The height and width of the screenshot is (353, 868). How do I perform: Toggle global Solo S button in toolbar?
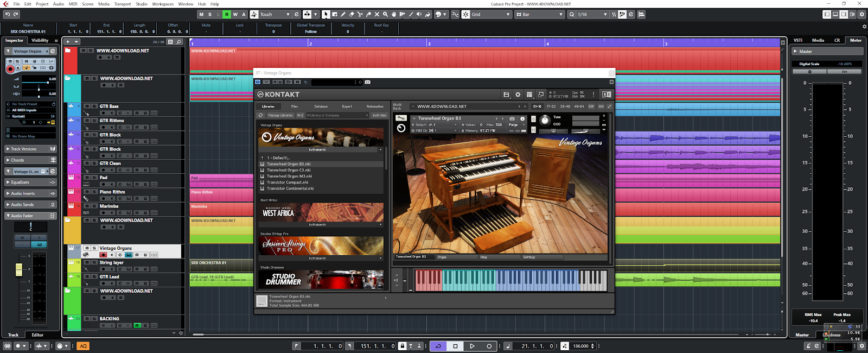210,14
